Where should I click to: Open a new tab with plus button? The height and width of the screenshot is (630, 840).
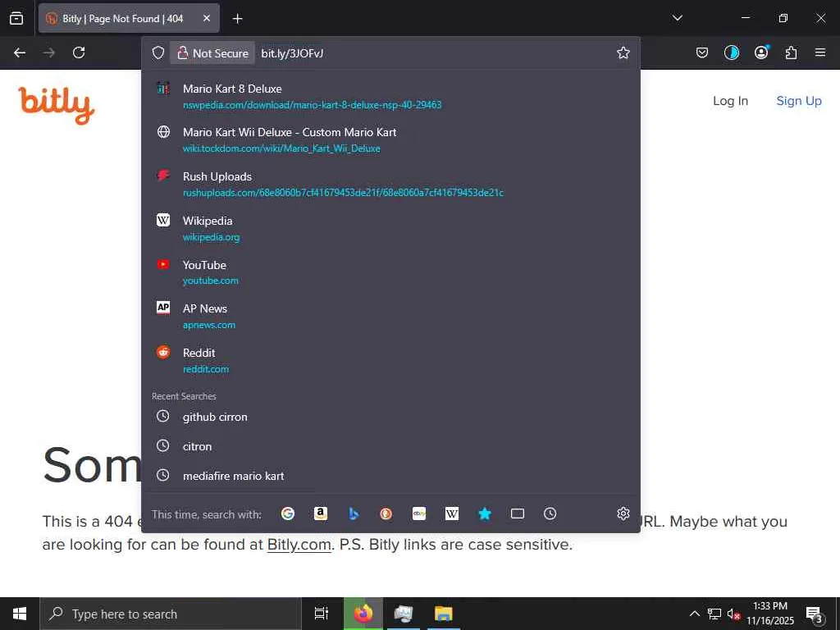tap(237, 19)
